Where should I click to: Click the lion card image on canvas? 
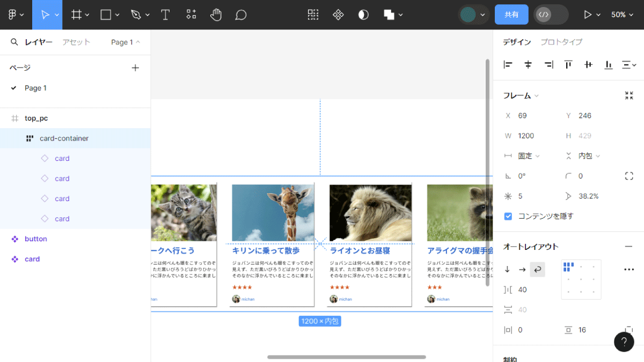(x=370, y=213)
